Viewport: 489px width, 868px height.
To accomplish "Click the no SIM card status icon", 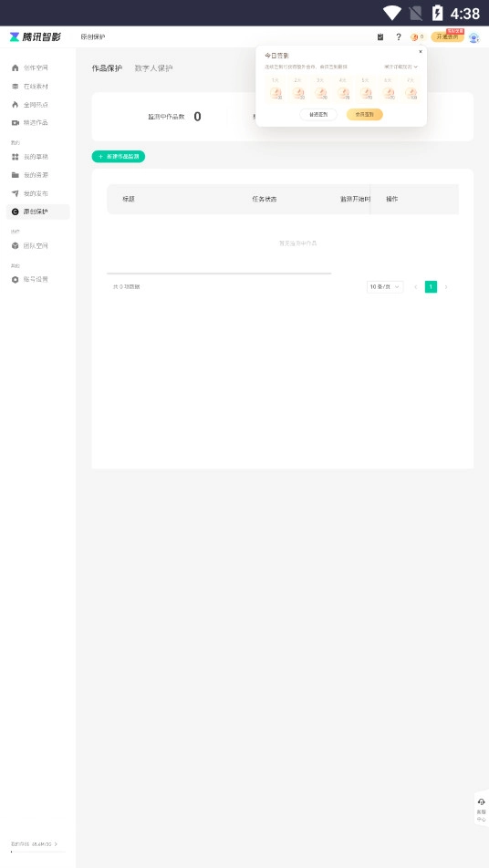I will pos(415,13).
